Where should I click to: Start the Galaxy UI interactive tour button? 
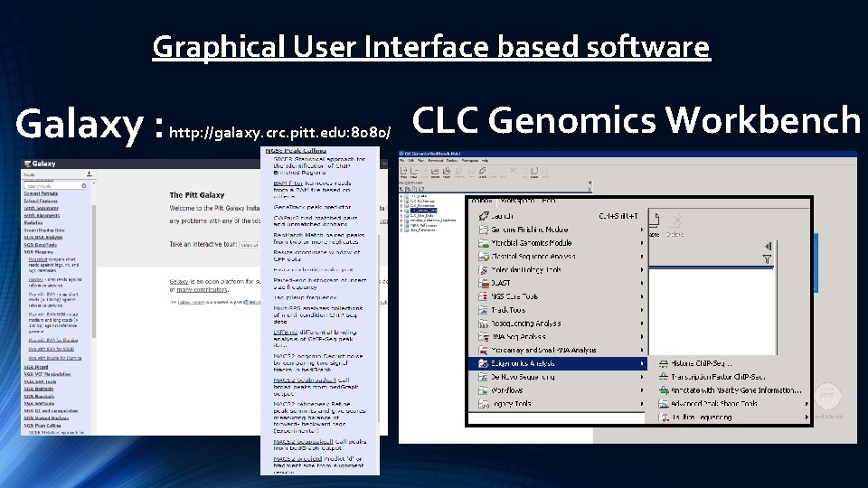(250, 245)
